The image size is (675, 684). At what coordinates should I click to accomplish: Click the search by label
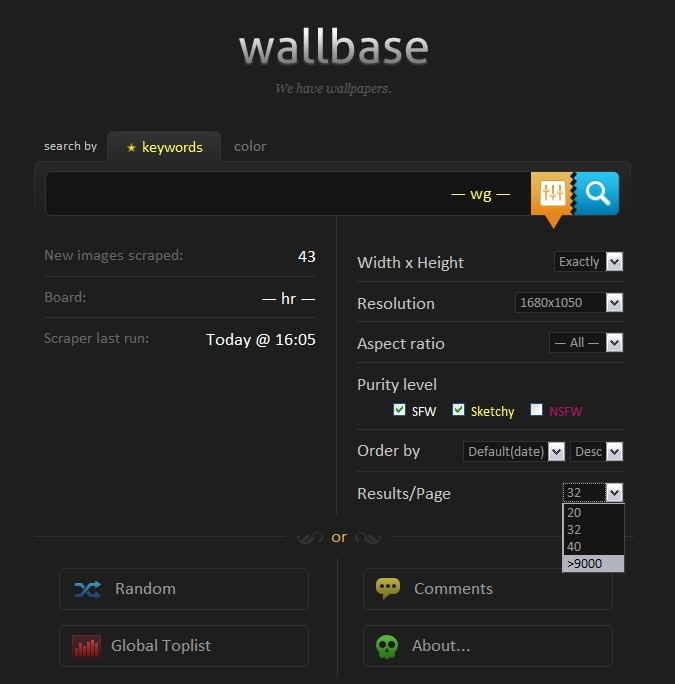coord(70,146)
